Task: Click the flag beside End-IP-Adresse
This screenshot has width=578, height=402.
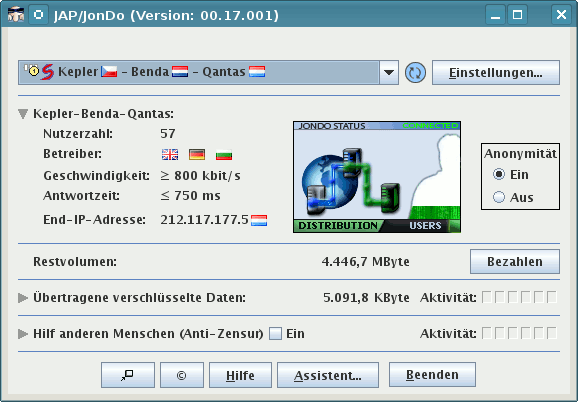Action: point(259,221)
